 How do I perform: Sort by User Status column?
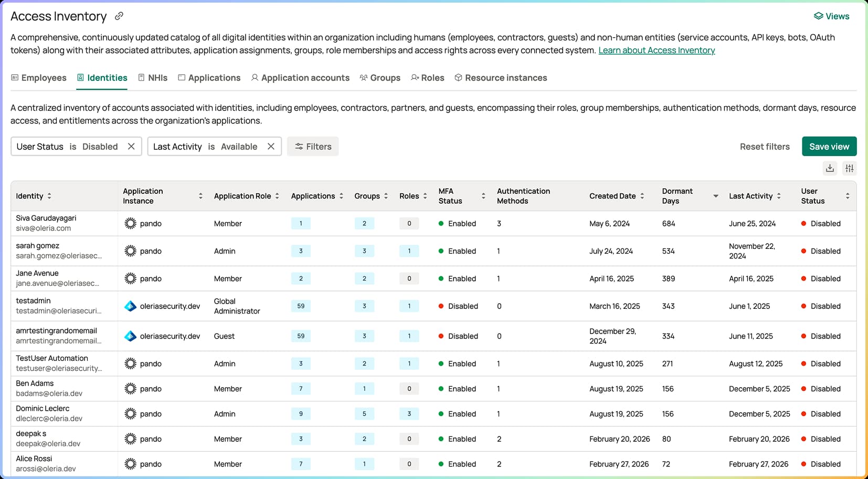point(848,196)
